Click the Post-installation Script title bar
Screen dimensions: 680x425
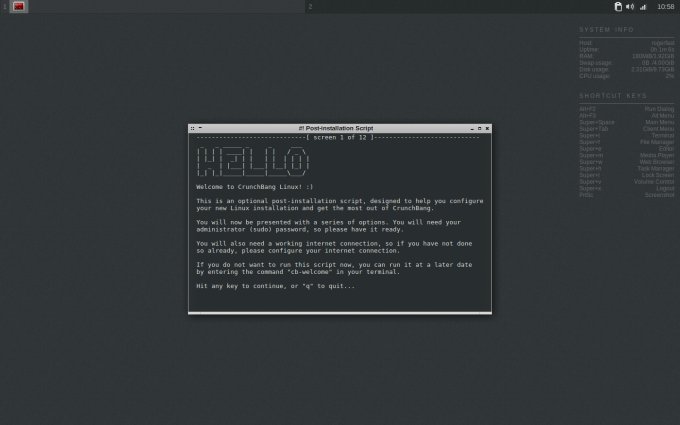[x=336, y=128]
